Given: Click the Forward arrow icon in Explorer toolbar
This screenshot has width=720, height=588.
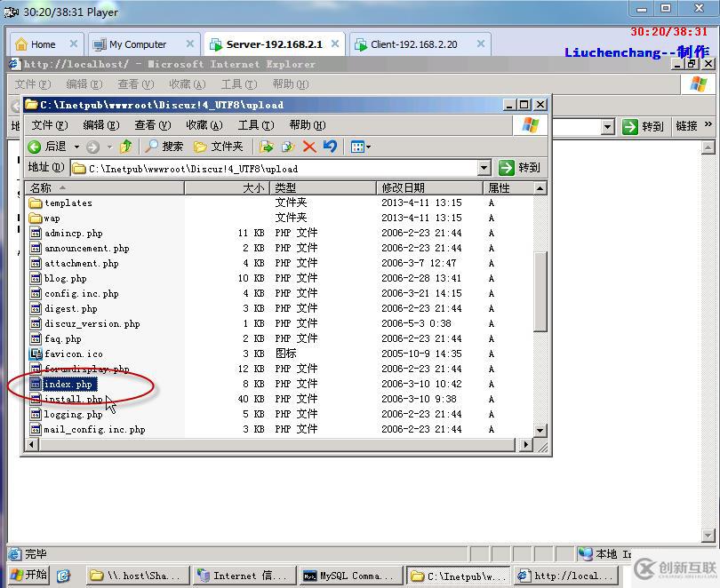Looking at the screenshot, I should tap(92, 147).
